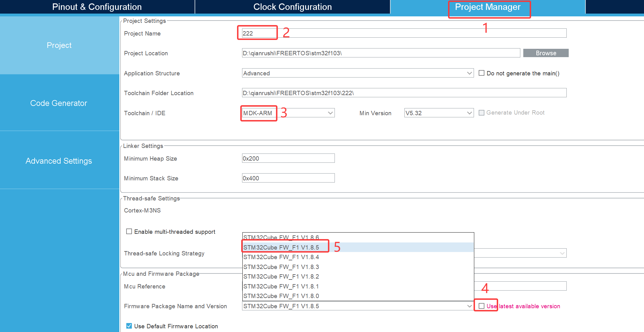Enable multi-threaded support checkbox
The width and height of the screenshot is (644, 332).
tap(129, 231)
